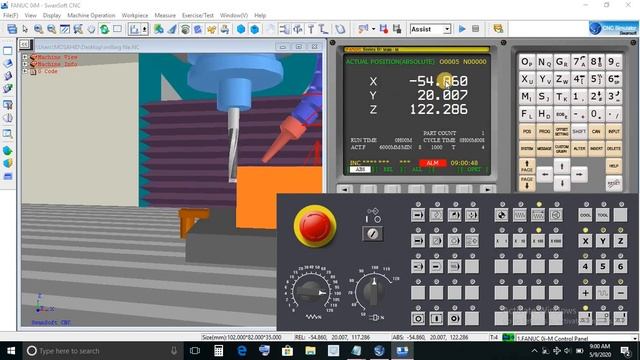
Task: Expand the G Code tree node
Action: (25, 71)
